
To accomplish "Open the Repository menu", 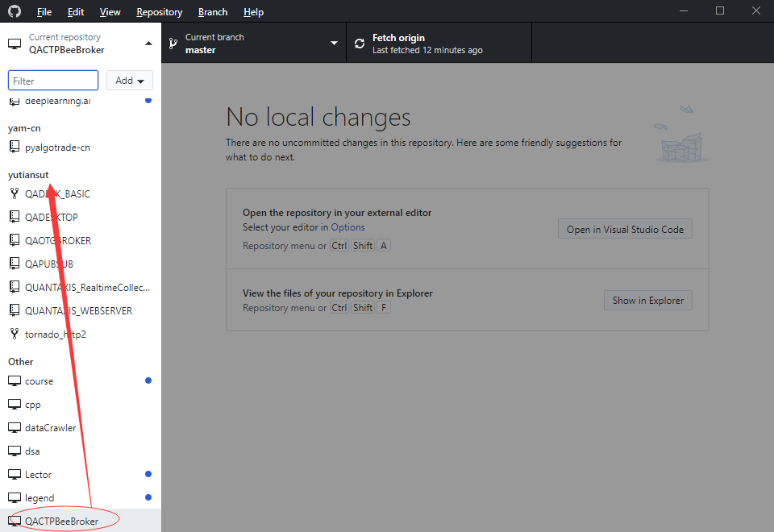I will pos(159,11).
